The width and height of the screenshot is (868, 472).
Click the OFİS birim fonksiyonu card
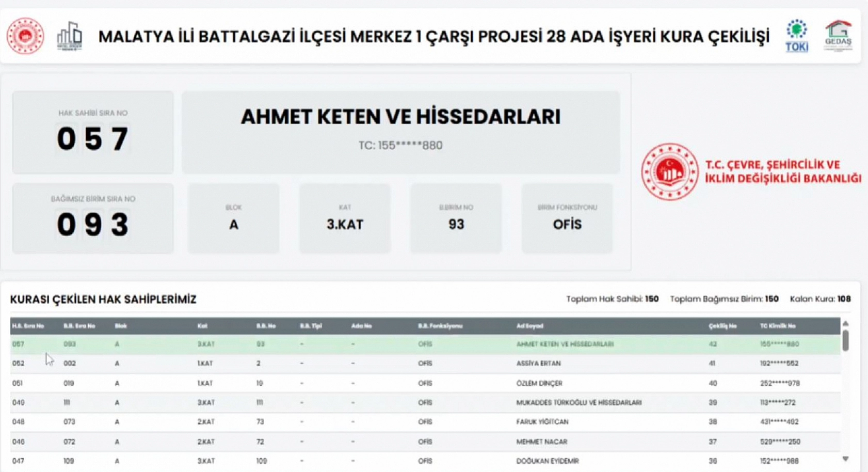click(x=567, y=217)
